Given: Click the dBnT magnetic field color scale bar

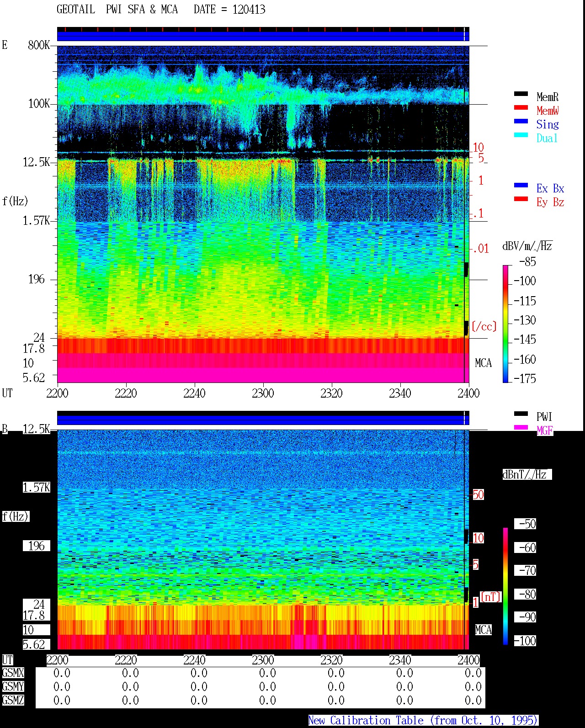Looking at the screenshot, I should coord(505,586).
